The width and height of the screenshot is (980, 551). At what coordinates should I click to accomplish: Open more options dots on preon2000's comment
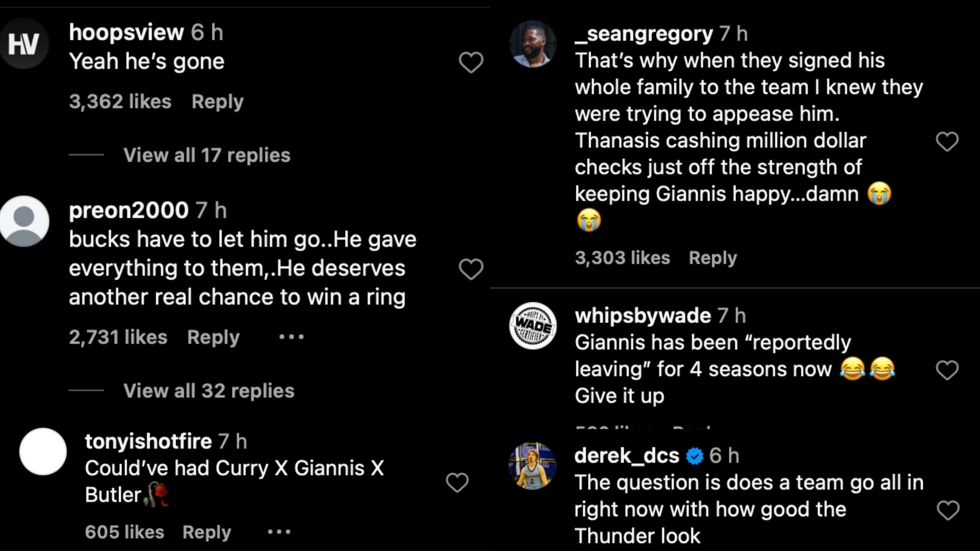tap(291, 337)
